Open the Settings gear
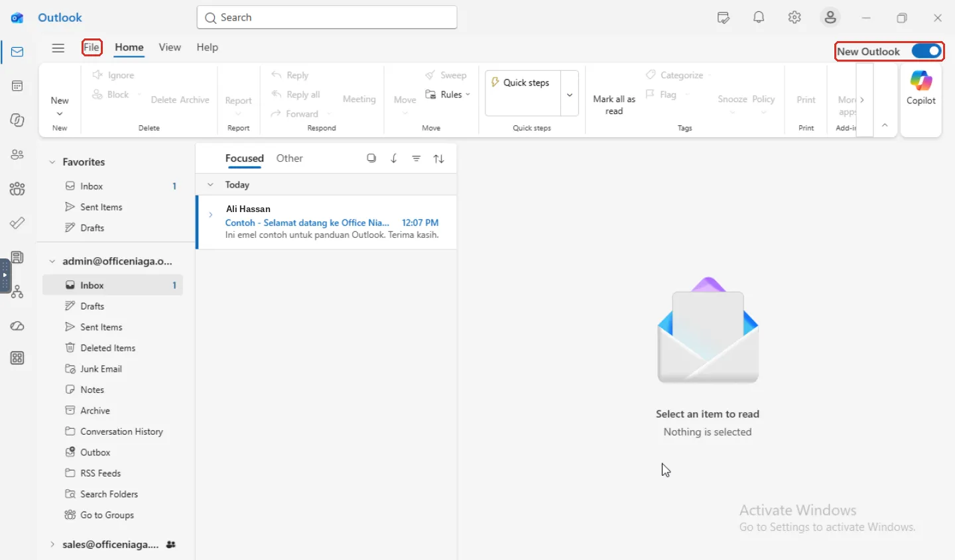The width and height of the screenshot is (955, 560). coord(795,18)
